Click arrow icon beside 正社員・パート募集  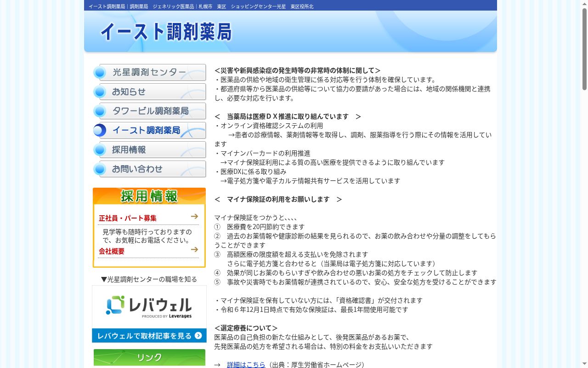pos(194,216)
